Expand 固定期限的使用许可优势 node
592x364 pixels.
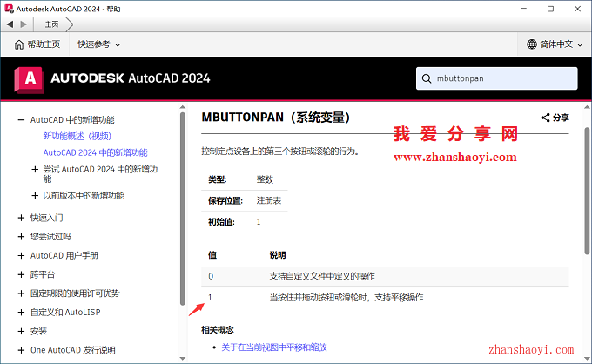click(21, 293)
